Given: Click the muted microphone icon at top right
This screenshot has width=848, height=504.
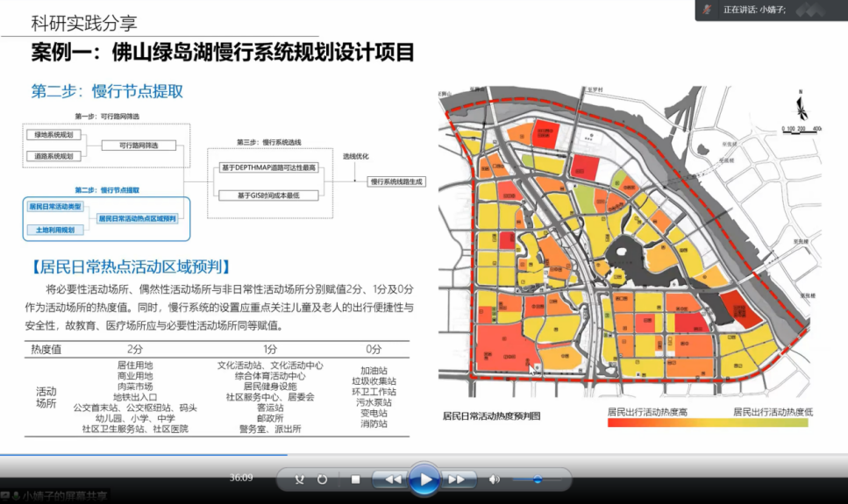Looking at the screenshot, I should 707,9.
